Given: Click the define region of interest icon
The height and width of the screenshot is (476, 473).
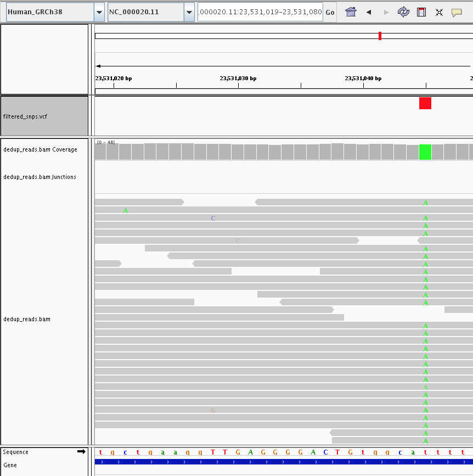Looking at the screenshot, I should click(x=421, y=12).
